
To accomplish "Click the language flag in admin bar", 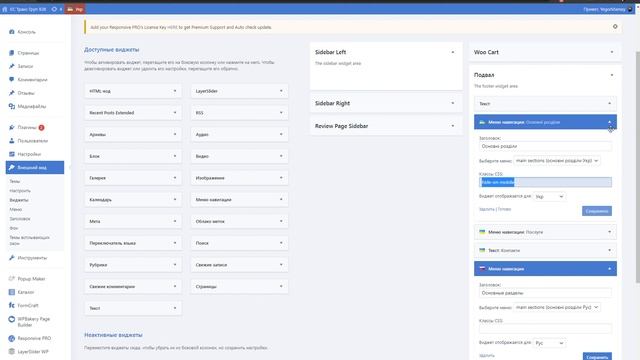I will 71,9.
